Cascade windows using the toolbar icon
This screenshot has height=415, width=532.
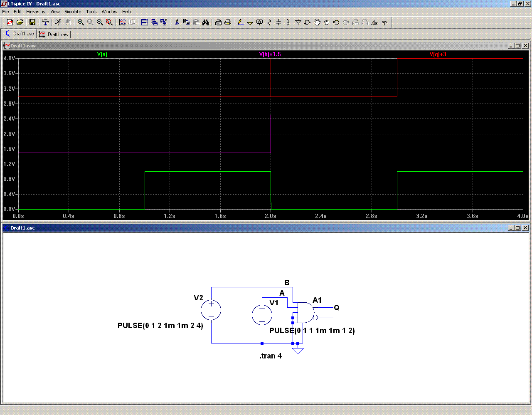(154, 22)
